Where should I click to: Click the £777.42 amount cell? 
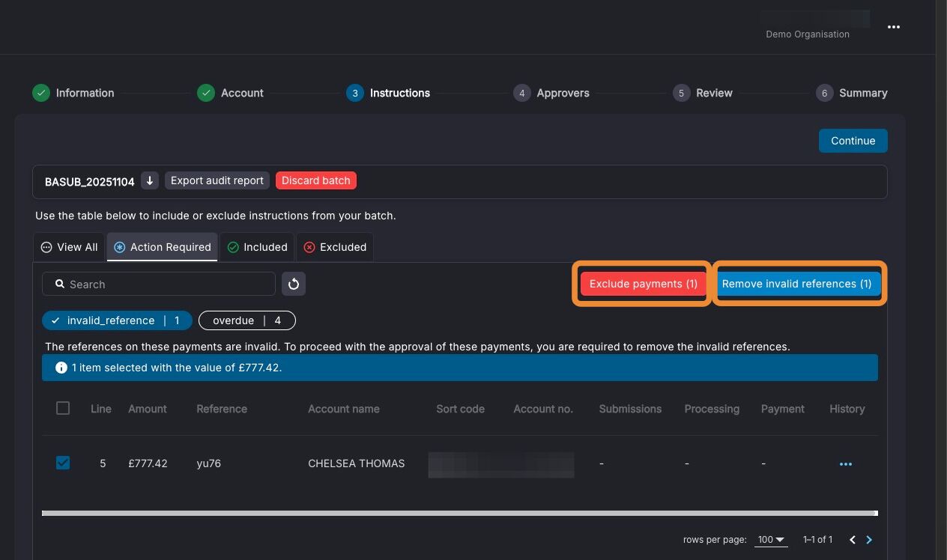148,463
